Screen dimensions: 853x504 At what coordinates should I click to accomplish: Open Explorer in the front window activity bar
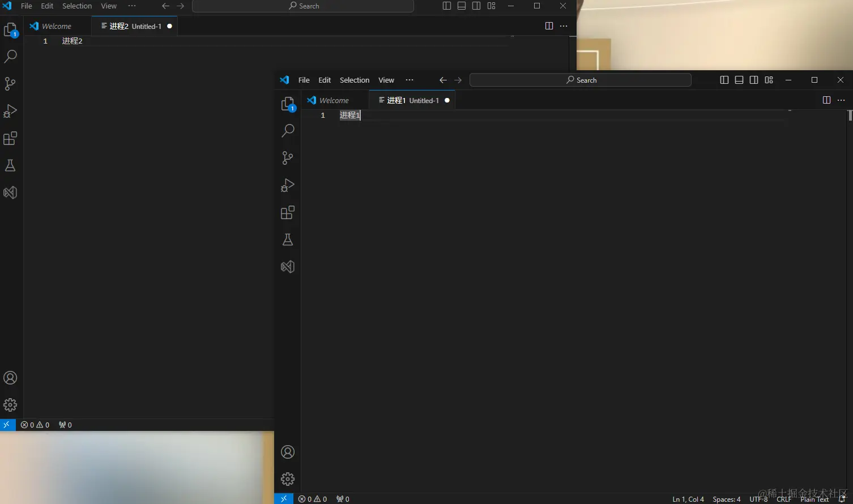click(288, 104)
